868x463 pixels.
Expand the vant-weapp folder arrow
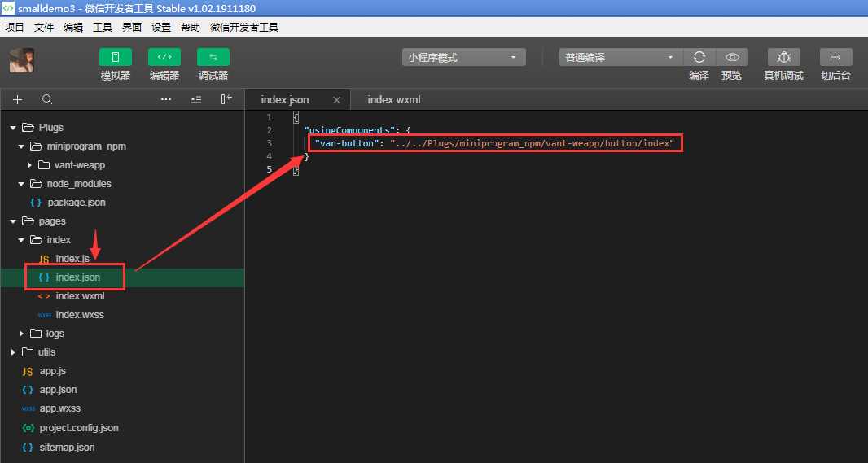click(29, 165)
